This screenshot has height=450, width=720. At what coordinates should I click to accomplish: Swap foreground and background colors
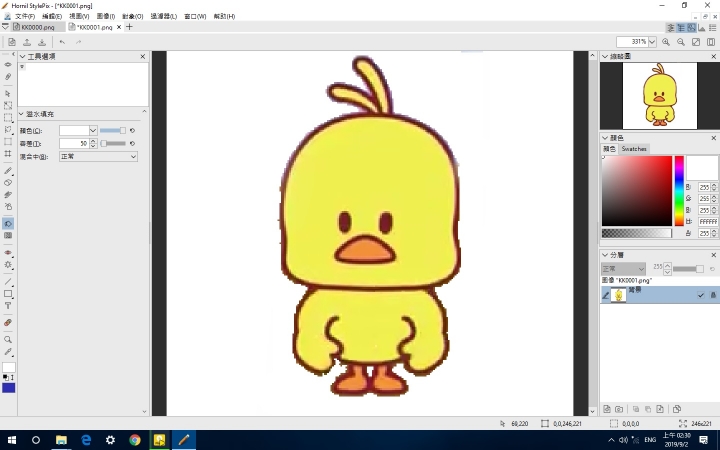pyautogui.click(x=12, y=377)
